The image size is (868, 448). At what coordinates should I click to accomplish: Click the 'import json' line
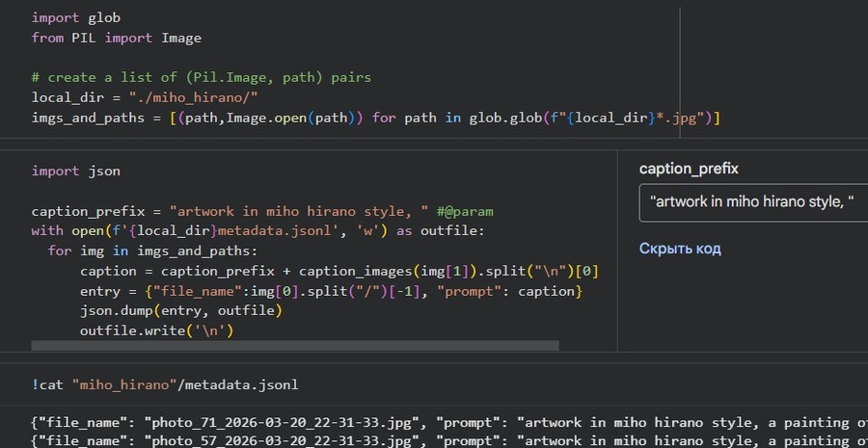pyautogui.click(x=76, y=171)
